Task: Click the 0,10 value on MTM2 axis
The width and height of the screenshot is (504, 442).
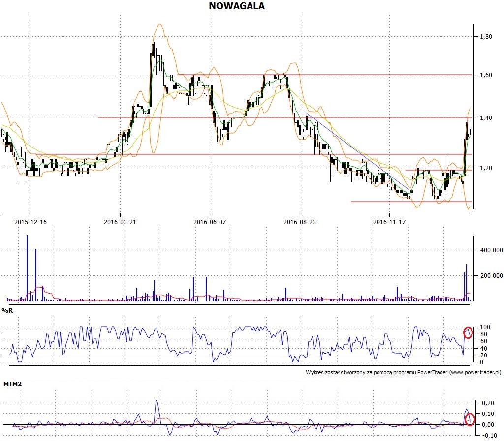Action: click(x=488, y=414)
